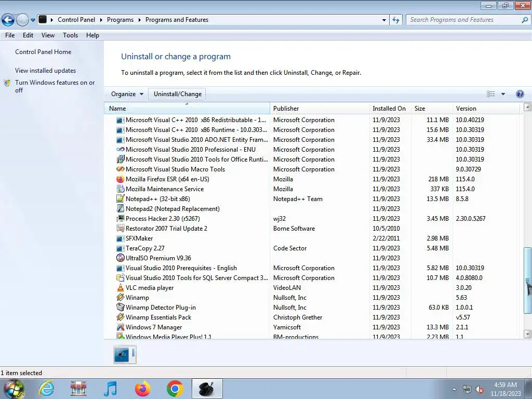Show hidden system tray icons
The image size is (532, 399).
pyautogui.click(x=454, y=390)
